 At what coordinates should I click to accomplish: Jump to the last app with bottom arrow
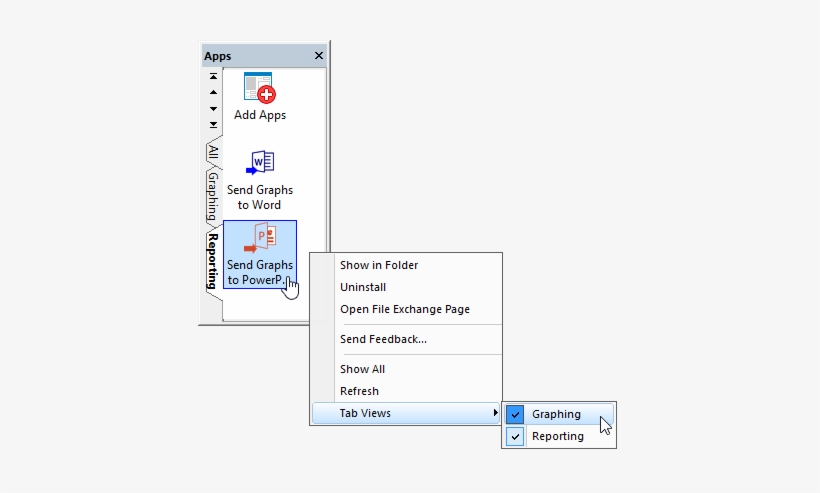(x=213, y=124)
